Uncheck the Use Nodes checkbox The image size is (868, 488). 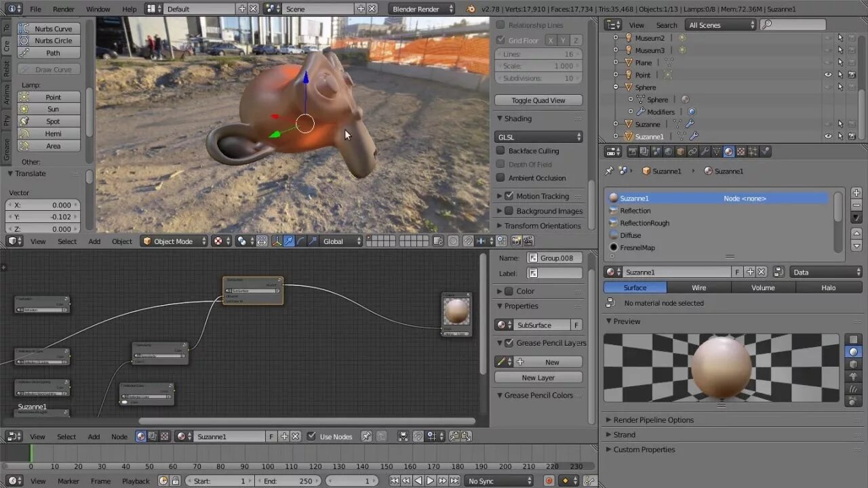click(311, 436)
